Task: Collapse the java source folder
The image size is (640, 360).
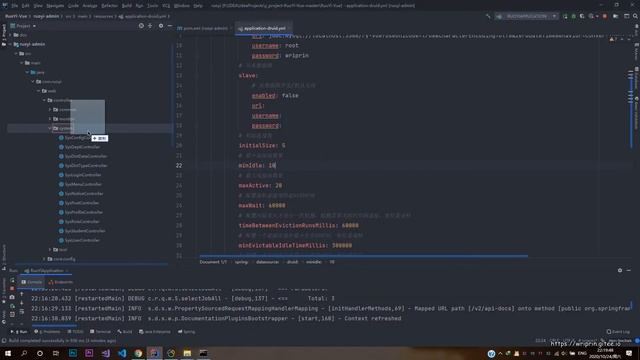Action: pos(27,72)
